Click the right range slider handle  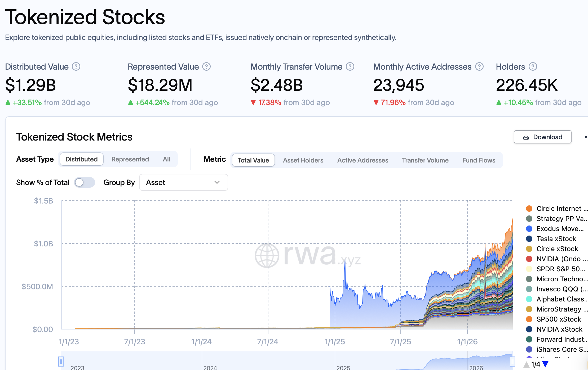pyautogui.click(x=512, y=361)
